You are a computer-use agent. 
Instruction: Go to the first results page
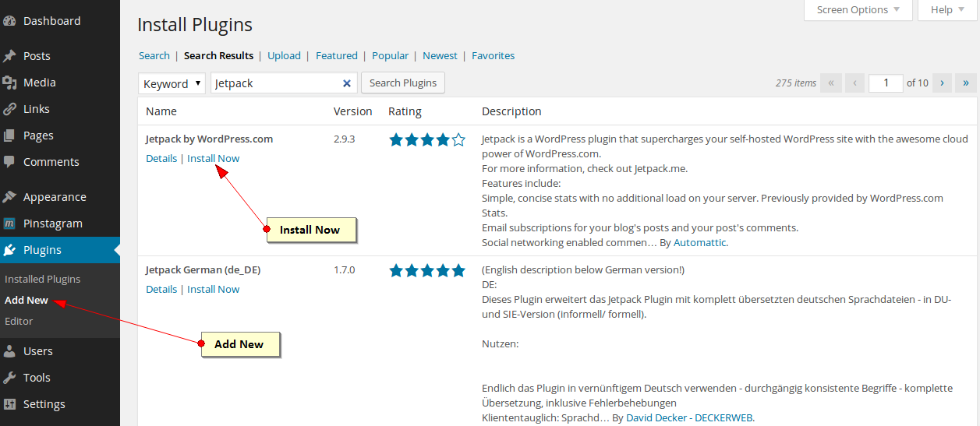point(831,83)
